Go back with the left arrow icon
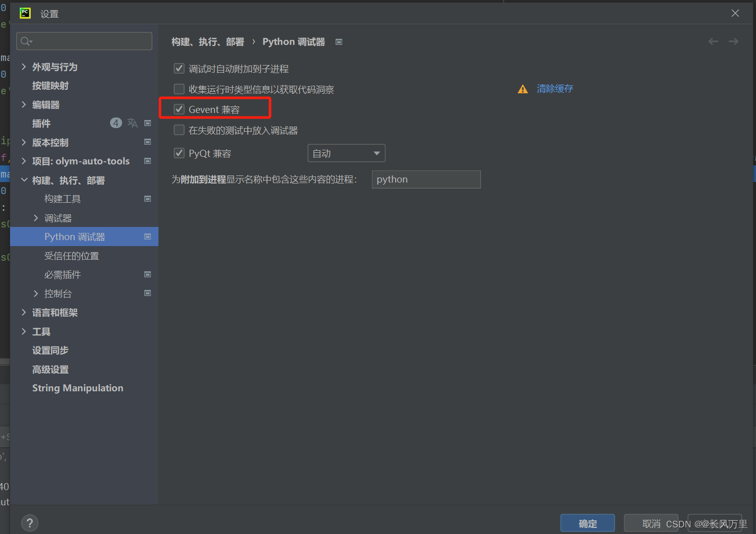Viewport: 756px width, 534px height. tap(713, 41)
